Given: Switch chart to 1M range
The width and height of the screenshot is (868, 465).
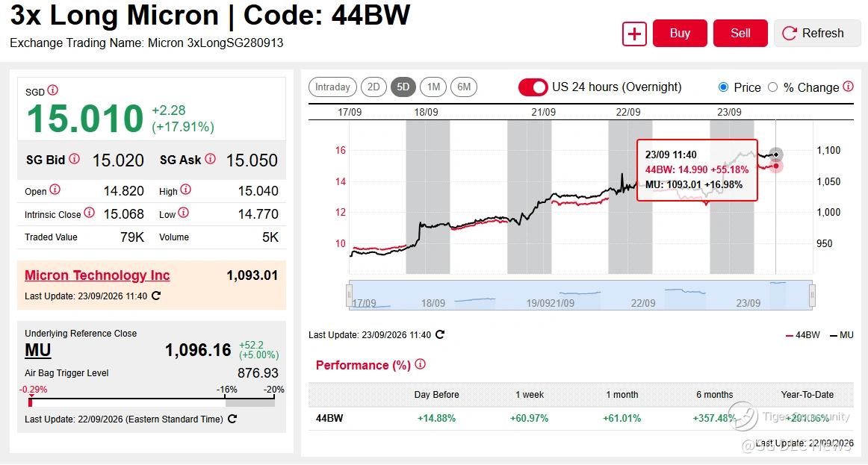Looking at the screenshot, I should pyautogui.click(x=433, y=87).
